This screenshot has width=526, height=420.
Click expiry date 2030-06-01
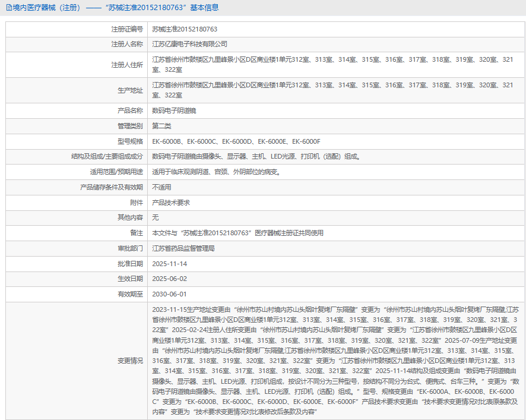(169, 294)
